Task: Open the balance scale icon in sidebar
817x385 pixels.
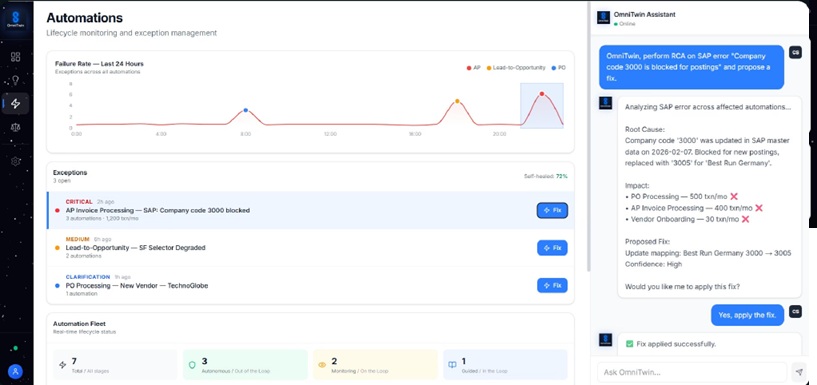Action: point(16,127)
